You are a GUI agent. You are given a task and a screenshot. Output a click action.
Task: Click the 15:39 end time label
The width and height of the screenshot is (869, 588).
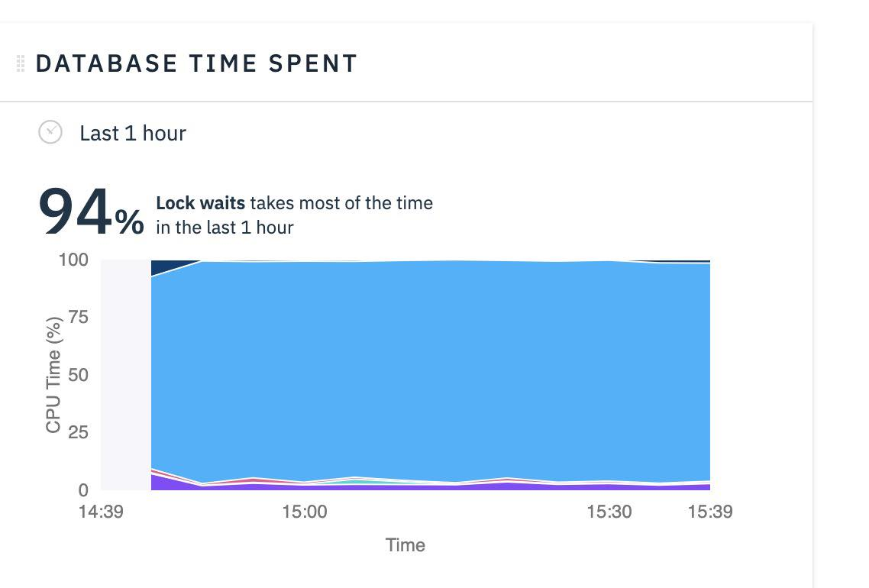click(710, 512)
